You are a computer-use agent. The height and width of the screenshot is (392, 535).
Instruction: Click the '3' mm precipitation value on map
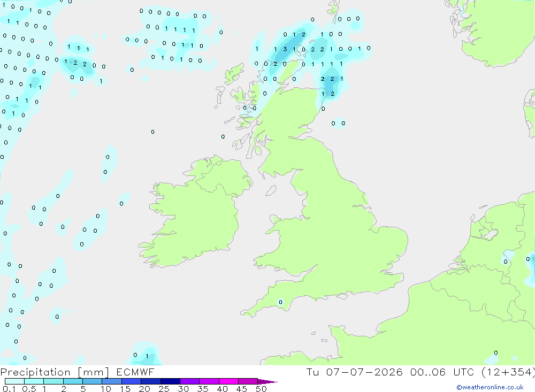[285, 49]
